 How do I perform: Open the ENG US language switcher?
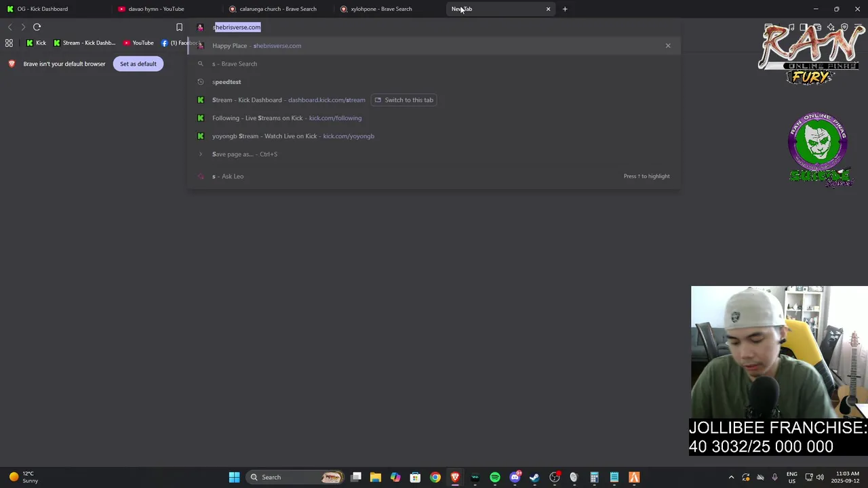point(792,477)
